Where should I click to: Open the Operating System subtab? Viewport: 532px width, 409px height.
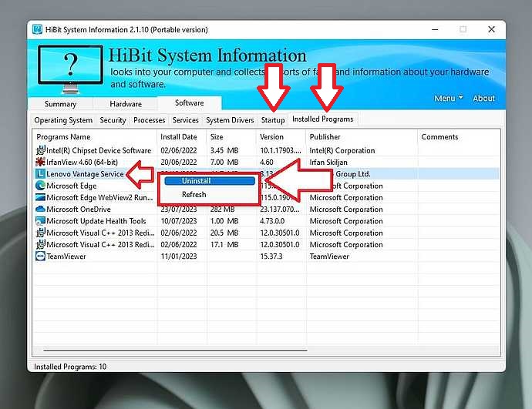63,120
